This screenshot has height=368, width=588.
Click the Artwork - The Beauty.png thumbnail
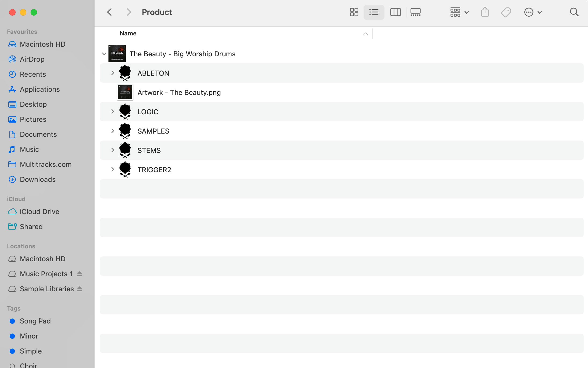(x=125, y=92)
